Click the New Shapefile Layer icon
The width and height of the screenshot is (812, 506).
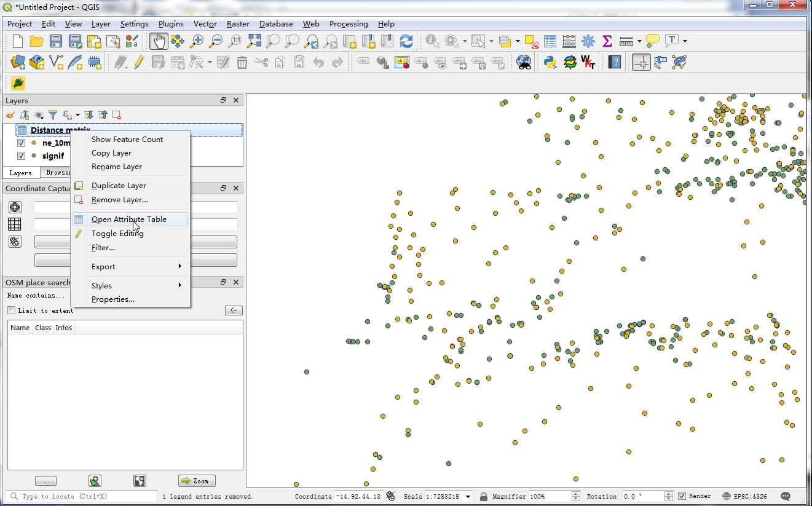56,62
